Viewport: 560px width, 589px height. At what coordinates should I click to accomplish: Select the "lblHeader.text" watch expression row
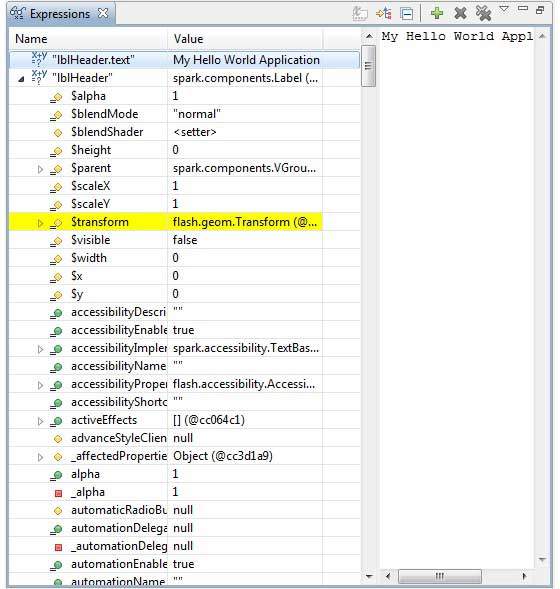[184, 60]
